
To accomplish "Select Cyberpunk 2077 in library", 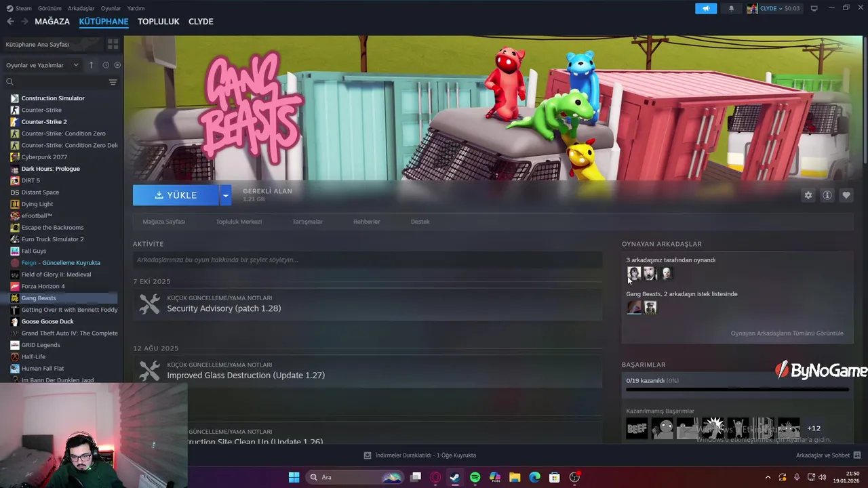I will 44,157.
